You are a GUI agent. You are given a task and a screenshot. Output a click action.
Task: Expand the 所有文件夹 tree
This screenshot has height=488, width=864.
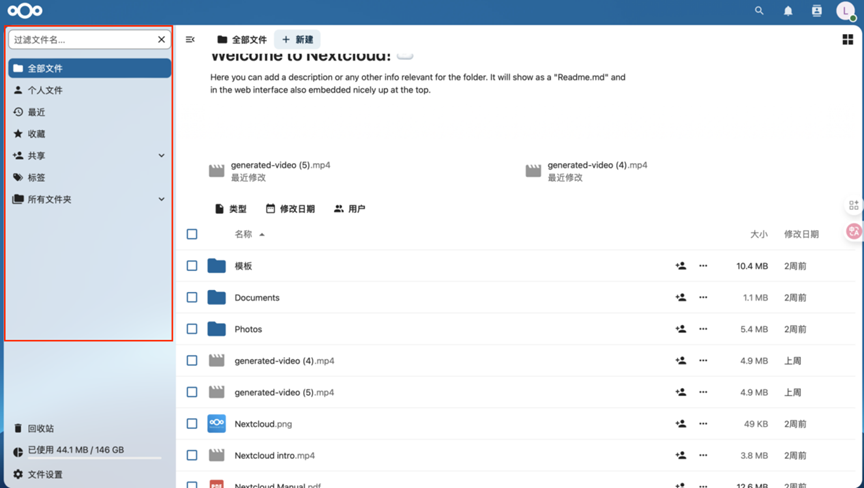click(x=161, y=199)
